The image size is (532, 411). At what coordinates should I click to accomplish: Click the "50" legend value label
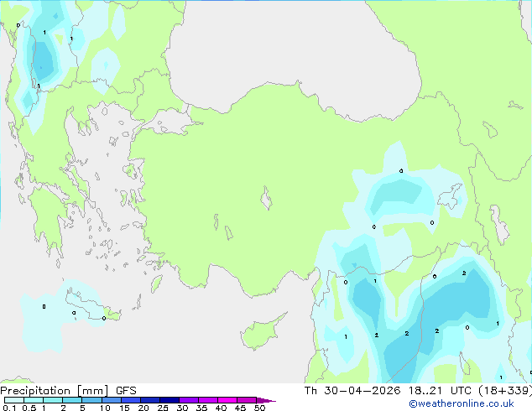coord(259,408)
